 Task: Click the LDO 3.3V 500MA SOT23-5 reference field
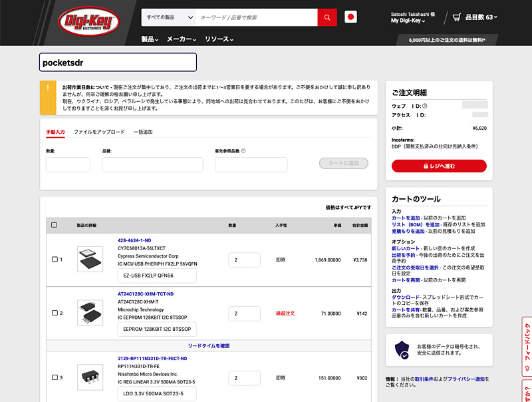(157, 393)
